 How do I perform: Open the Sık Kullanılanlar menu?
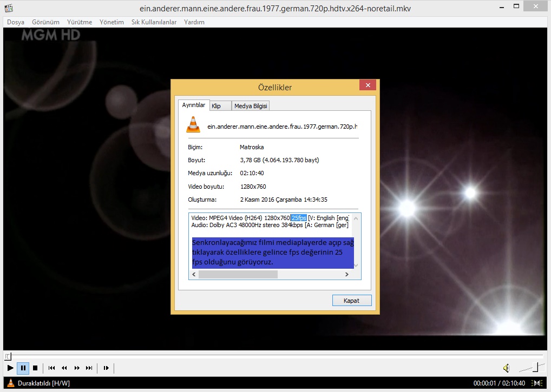point(154,22)
